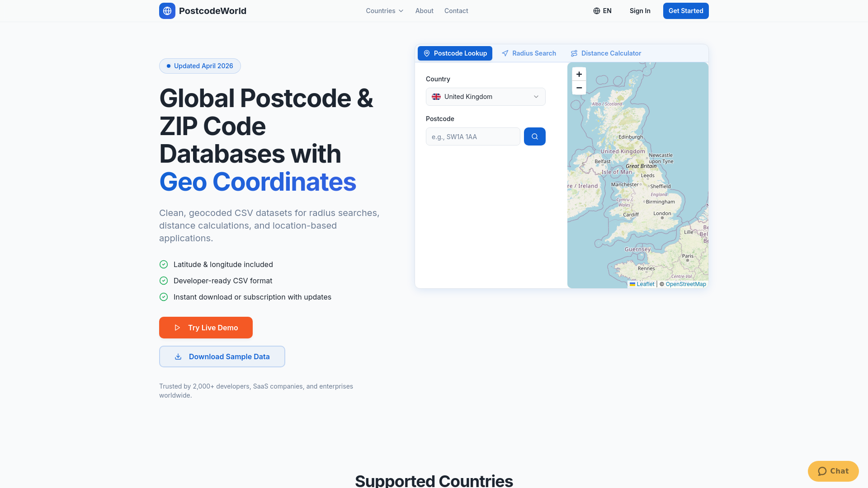Open the Chat widget
Viewport: 868px width, 488px height.
(833, 471)
